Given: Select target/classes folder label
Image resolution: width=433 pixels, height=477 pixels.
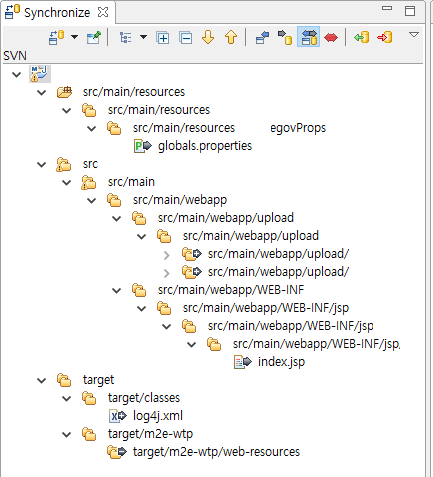Looking at the screenshot, I should tap(144, 398).
